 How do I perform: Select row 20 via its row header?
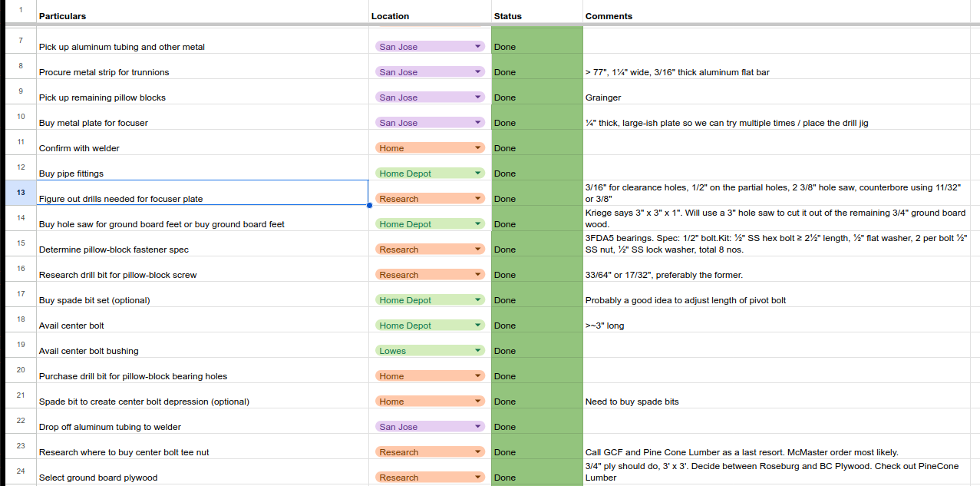20,370
